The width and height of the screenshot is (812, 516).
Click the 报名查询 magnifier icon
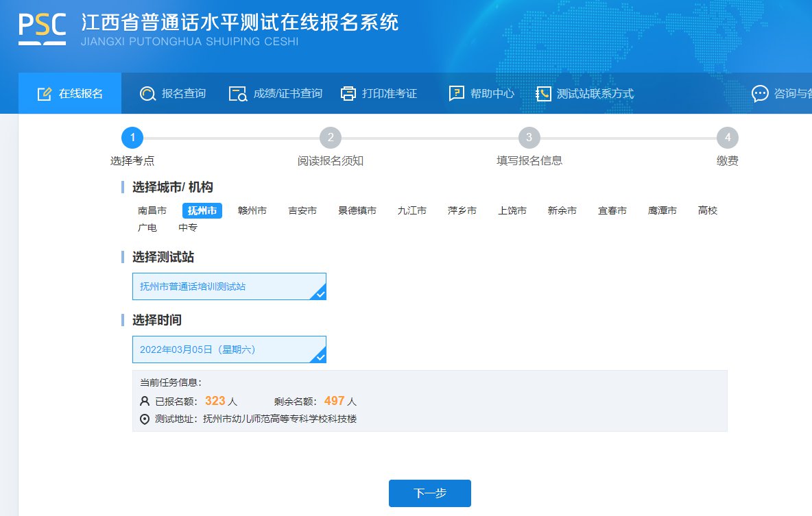(147, 94)
